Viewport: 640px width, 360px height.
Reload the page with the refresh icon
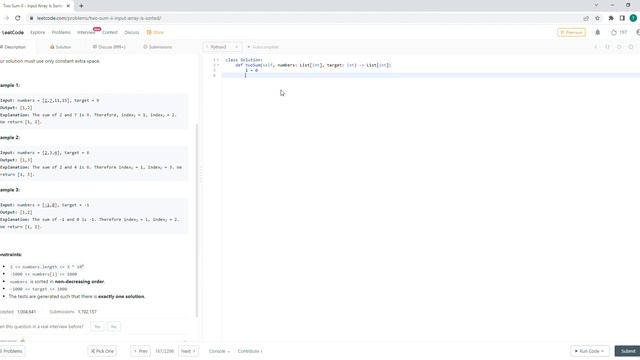(18, 18)
